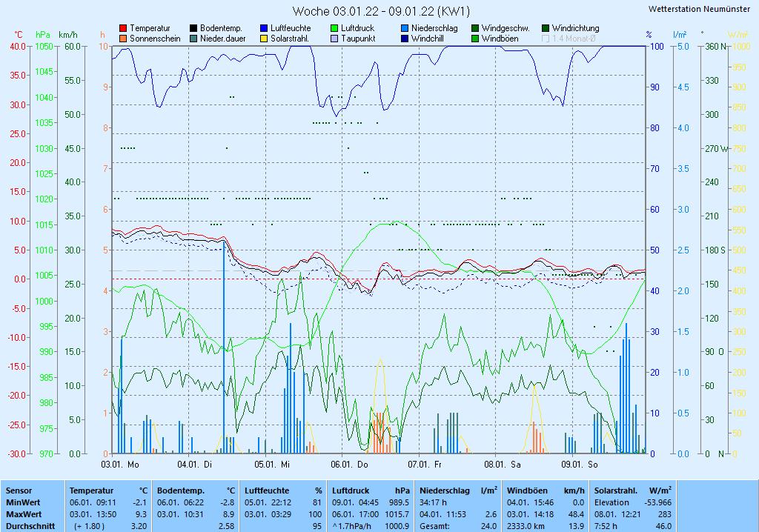Image resolution: width=759 pixels, height=532 pixels.
Task: Click the blue Luftfeuchte legend marker
Action: click(x=264, y=28)
